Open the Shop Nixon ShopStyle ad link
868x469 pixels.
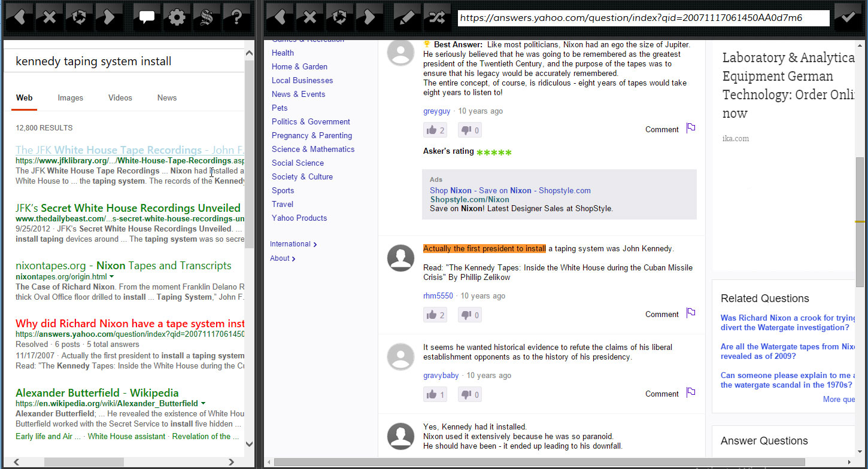[x=510, y=190]
